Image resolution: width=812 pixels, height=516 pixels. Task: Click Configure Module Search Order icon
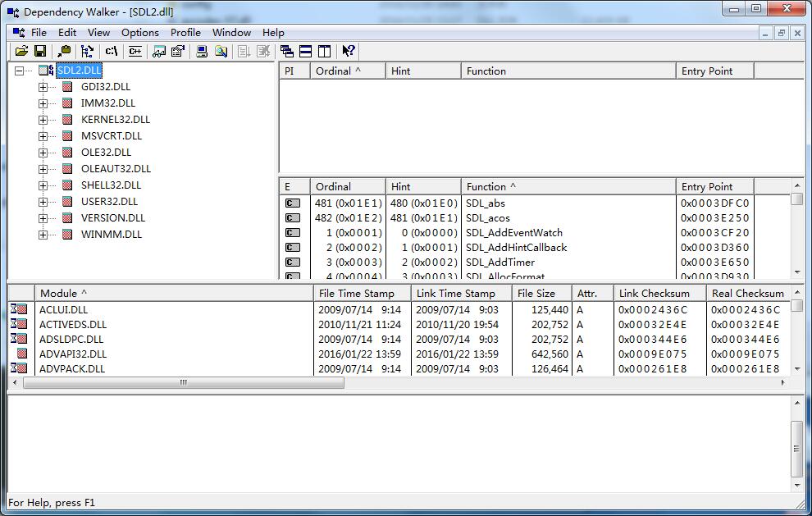click(221, 51)
